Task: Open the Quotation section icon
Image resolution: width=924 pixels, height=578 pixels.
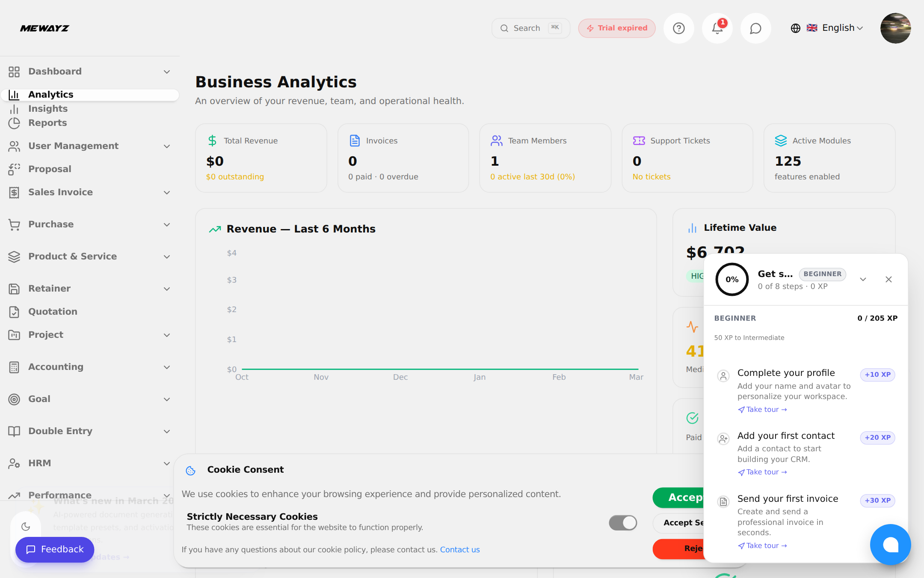Action: [14, 311]
